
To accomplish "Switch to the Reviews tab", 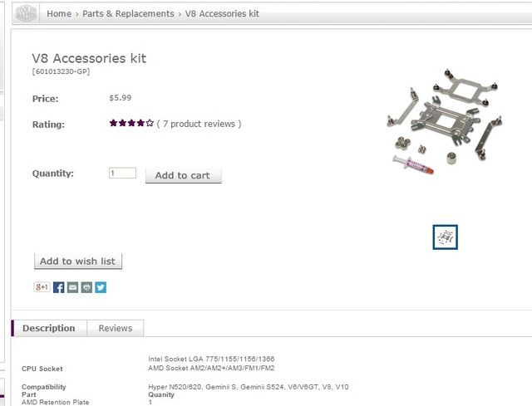I will tap(116, 328).
